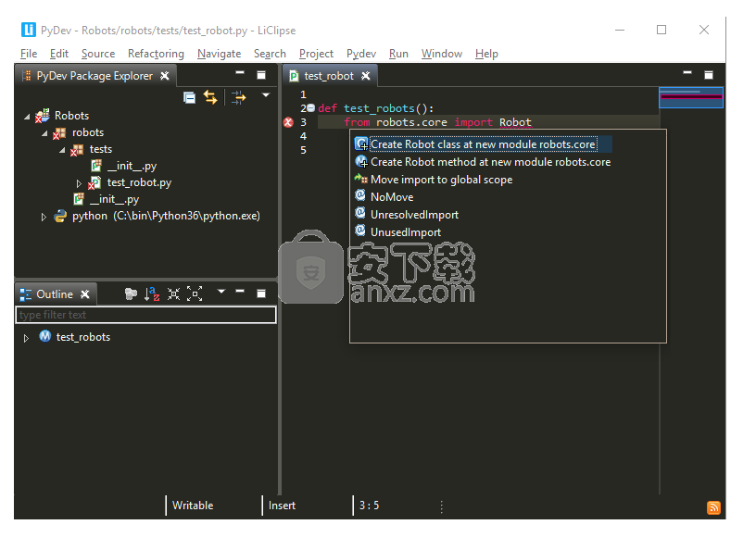Choose Create Robot method at new module robots.core
The width and height of the screenshot is (756, 537).
tap(490, 162)
